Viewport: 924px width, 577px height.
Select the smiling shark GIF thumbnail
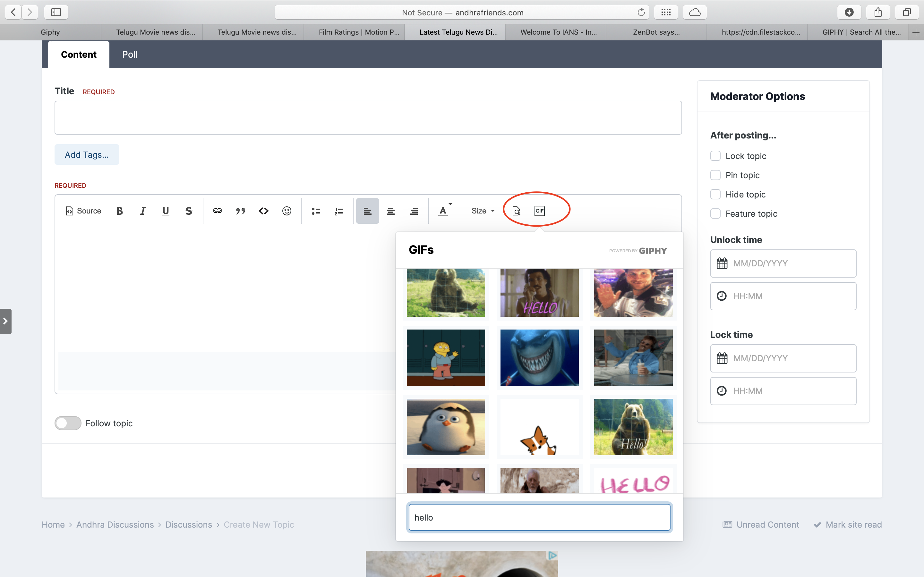tap(539, 357)
